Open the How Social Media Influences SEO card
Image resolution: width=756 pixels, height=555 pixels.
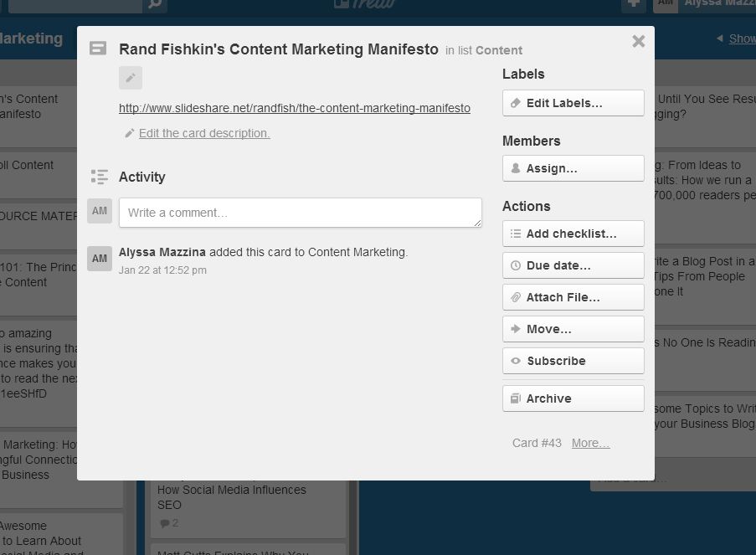249,506
